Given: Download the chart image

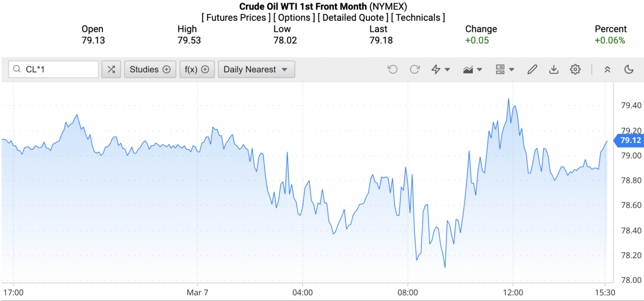Looking at the screenshot, I should (554, 69).
